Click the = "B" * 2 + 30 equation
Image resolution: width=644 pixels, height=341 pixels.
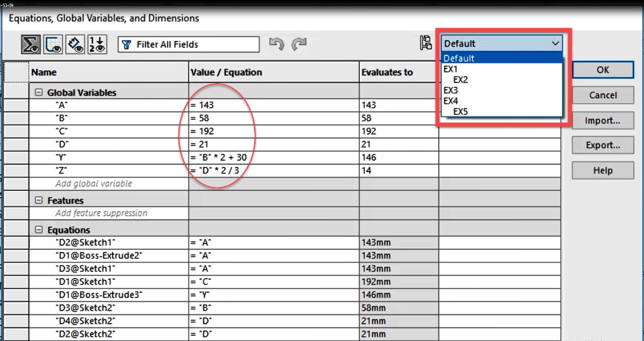pyautogui.click(x=274, y=157)
